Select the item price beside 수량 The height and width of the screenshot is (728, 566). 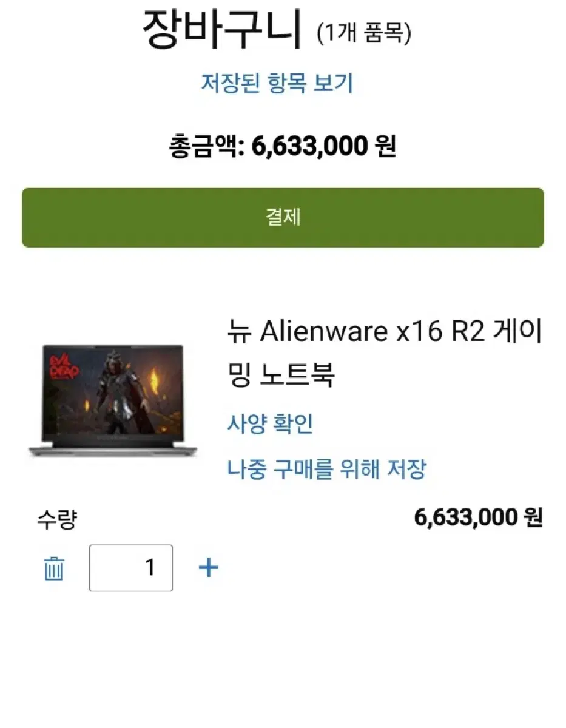[x=478, y=517]
